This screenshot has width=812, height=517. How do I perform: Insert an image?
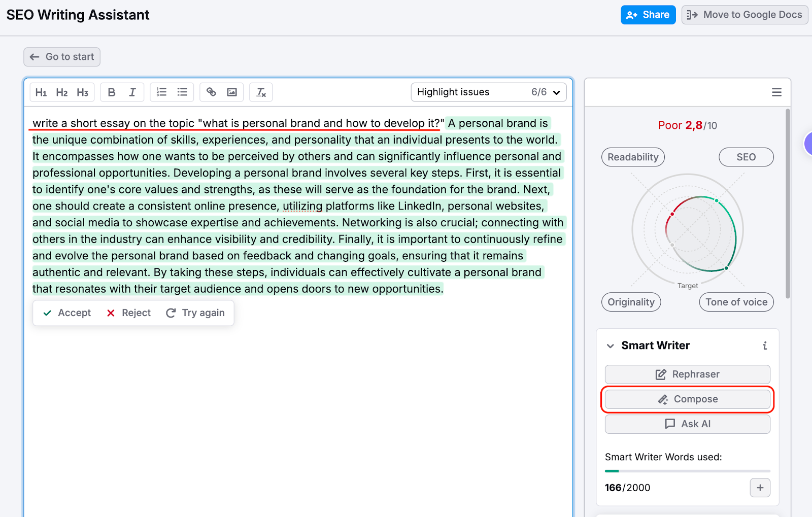coord(231,92)
